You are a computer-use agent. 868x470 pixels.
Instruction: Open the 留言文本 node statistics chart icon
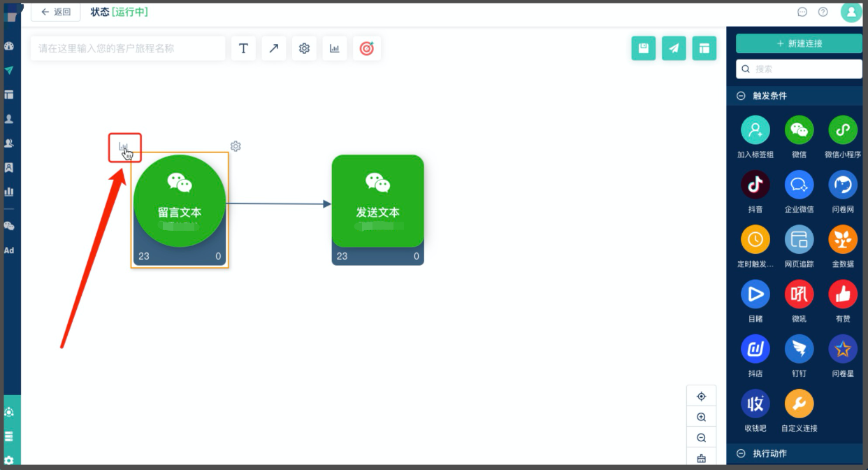(x=124, y=147)
